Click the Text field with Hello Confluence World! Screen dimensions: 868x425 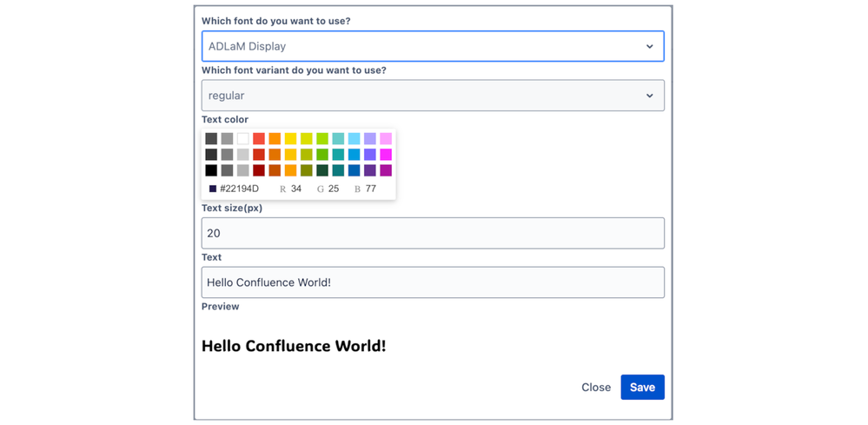tap(433, 282)
